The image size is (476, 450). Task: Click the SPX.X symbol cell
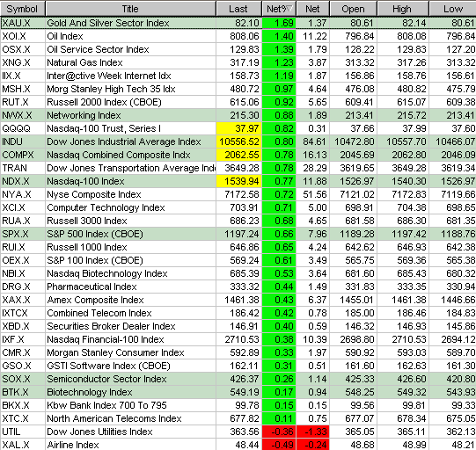23,234
